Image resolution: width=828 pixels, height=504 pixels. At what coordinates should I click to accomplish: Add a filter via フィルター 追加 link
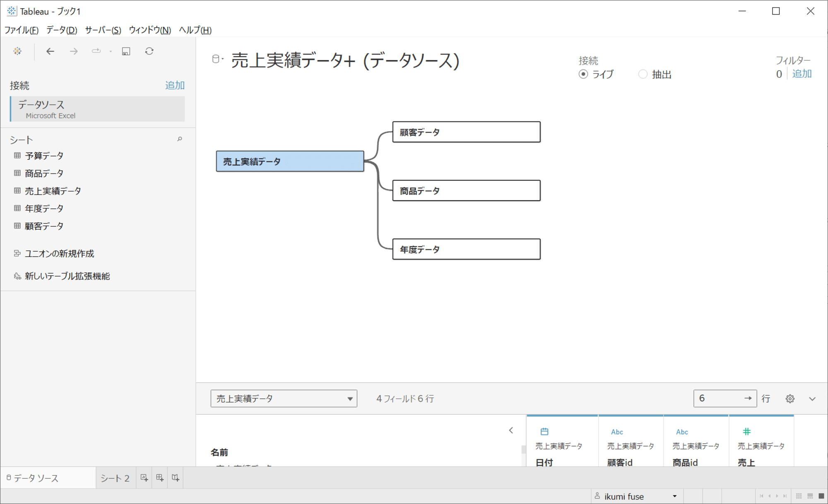802,74
